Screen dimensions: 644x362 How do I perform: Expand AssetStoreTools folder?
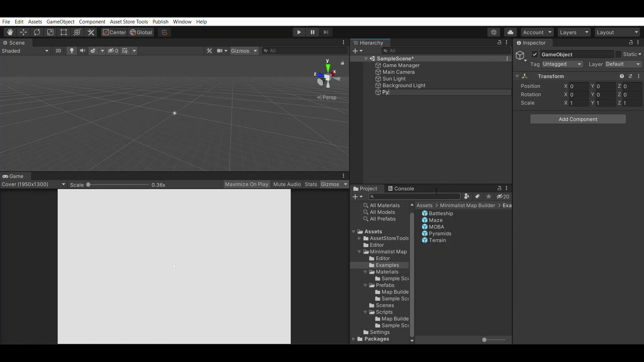[x=359, y=238]
